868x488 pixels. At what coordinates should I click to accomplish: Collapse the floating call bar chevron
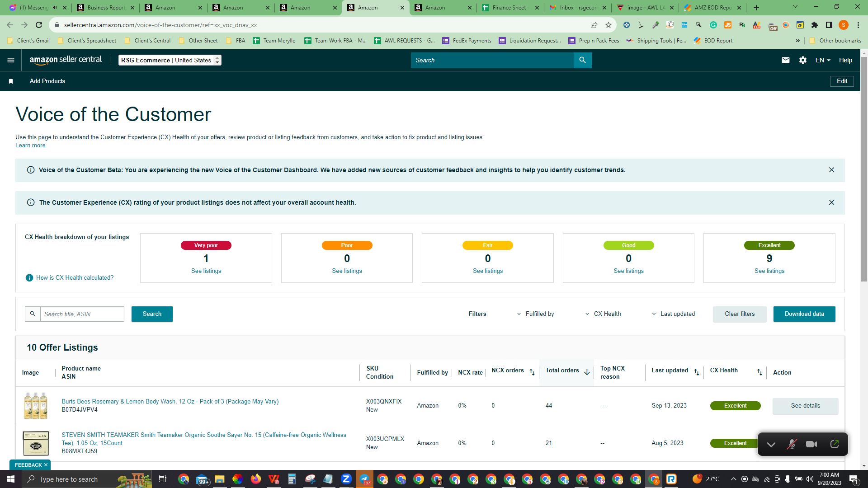tap(771, 444)
